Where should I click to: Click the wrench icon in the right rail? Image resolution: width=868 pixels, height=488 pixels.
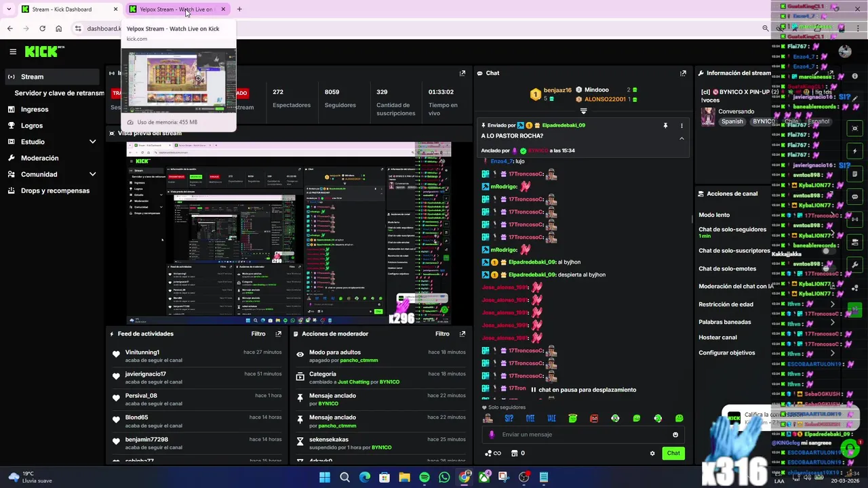855,265
